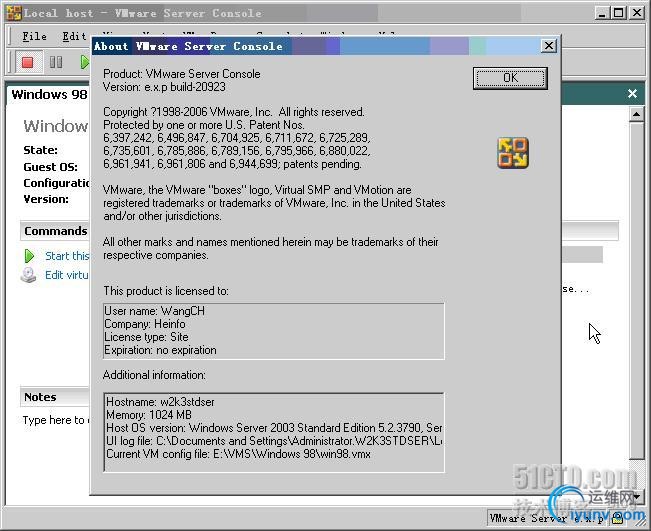Select the User name: WangCH line

154,311
